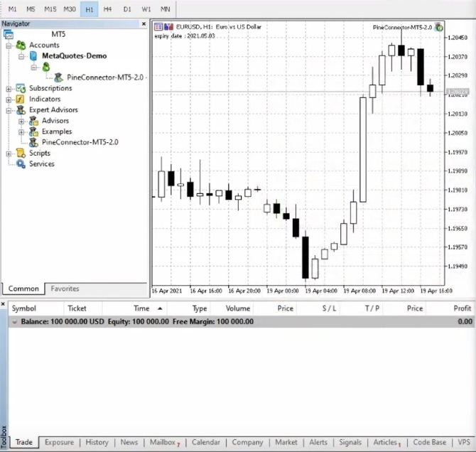Sort trades by Type column
This screenshot has height=452, width=476.
pos(200,308)
